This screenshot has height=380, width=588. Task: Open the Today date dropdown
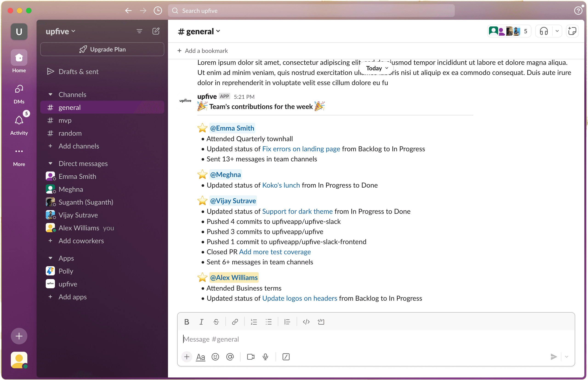(377, 68)
